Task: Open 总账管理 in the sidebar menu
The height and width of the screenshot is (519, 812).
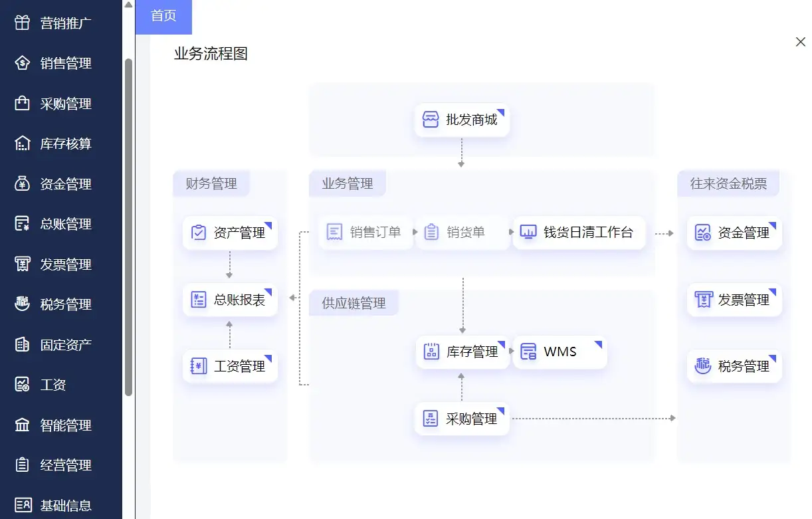Action: (x=65, y=224)
